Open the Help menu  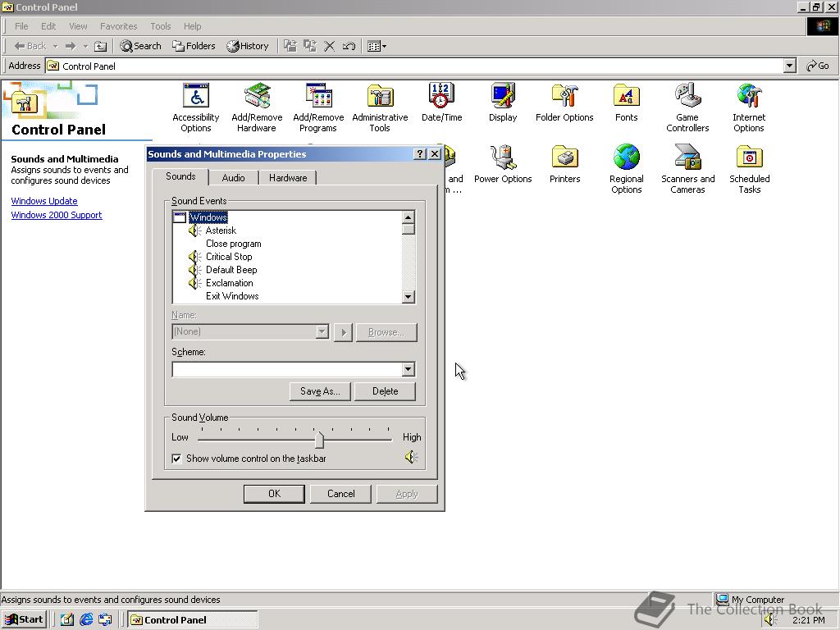pos(192,26)
